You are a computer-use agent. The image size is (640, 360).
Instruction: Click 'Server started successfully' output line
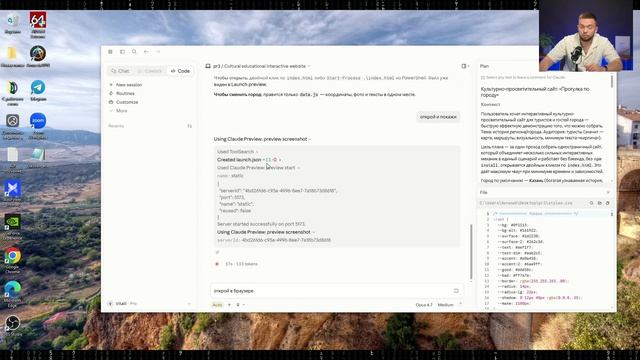261,224
